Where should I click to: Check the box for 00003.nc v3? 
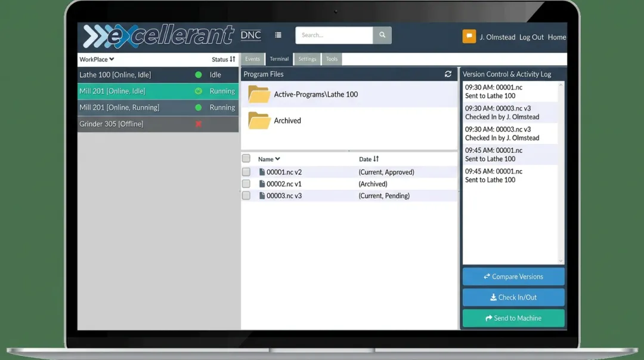[x=246, y=196]
